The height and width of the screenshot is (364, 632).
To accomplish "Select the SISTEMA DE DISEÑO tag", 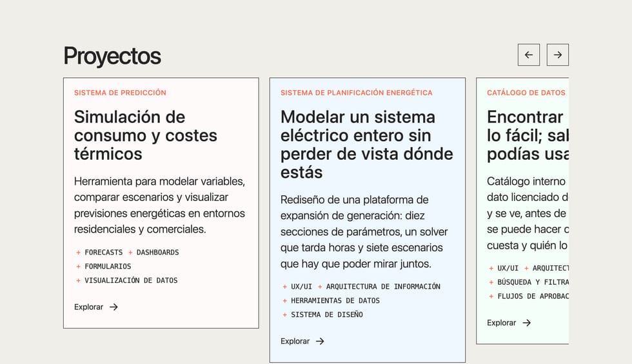I will 322,315.
